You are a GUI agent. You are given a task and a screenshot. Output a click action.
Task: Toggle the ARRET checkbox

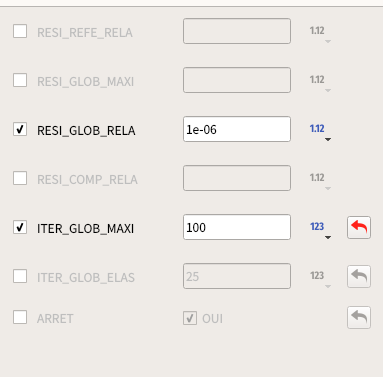pos(20,317)
